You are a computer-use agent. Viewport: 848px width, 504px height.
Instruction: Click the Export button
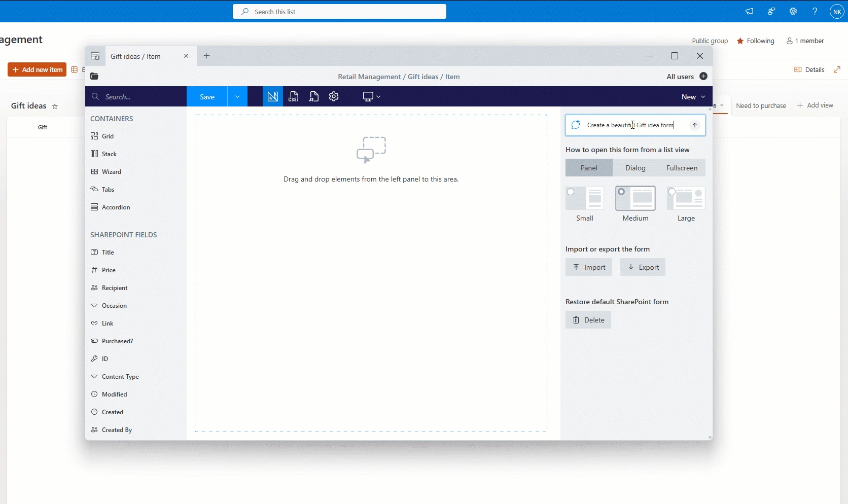[643, 267]
